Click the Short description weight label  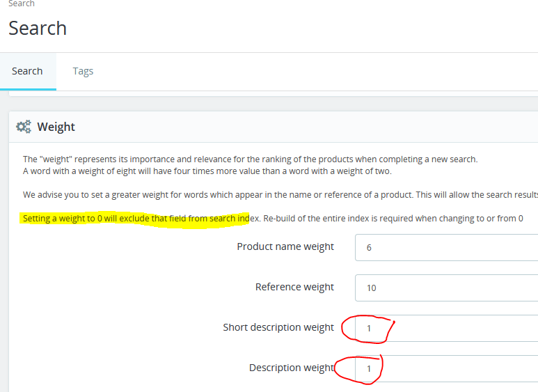278,327
